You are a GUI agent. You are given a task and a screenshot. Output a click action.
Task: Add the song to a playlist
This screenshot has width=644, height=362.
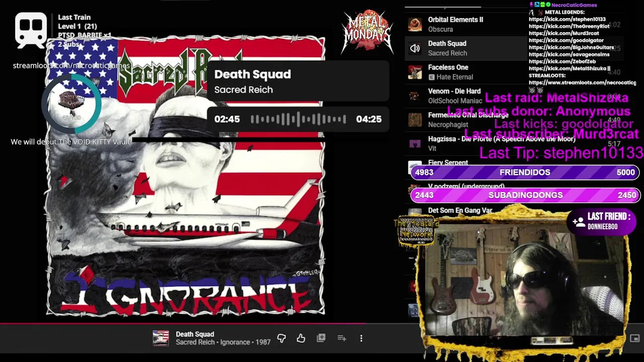click(x=342, y=338)
